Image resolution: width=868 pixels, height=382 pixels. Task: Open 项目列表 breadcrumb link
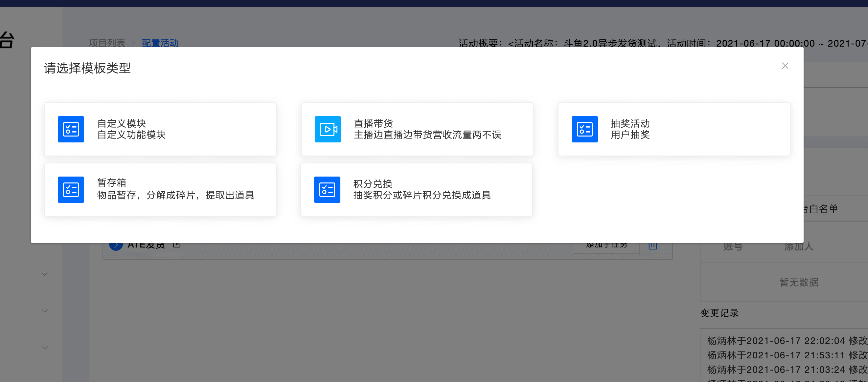pyautogui.click(x=107, y=43)
